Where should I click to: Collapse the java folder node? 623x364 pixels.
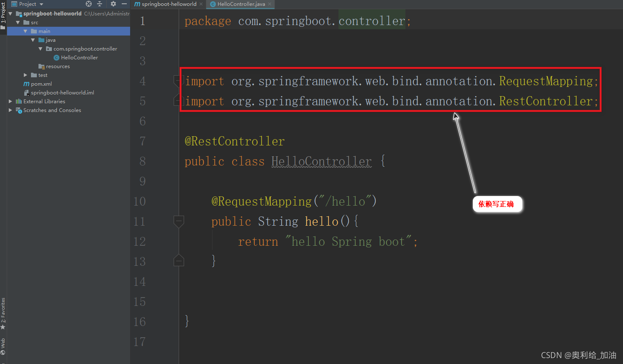[x=33, y=40]
